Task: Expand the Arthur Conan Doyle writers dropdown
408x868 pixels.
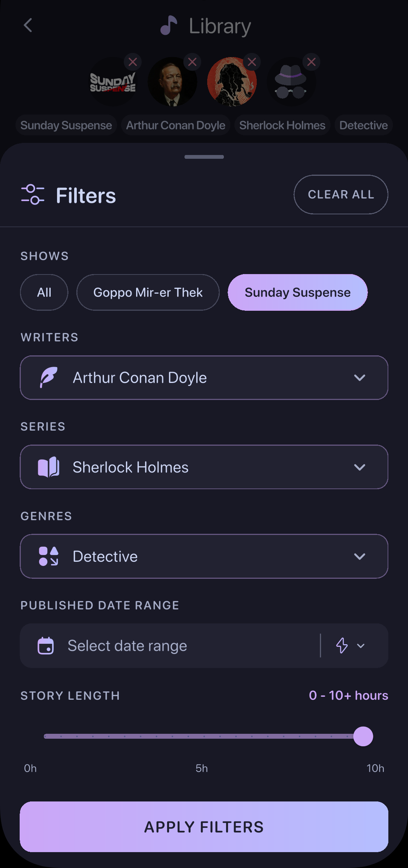Action: point(204,378)
